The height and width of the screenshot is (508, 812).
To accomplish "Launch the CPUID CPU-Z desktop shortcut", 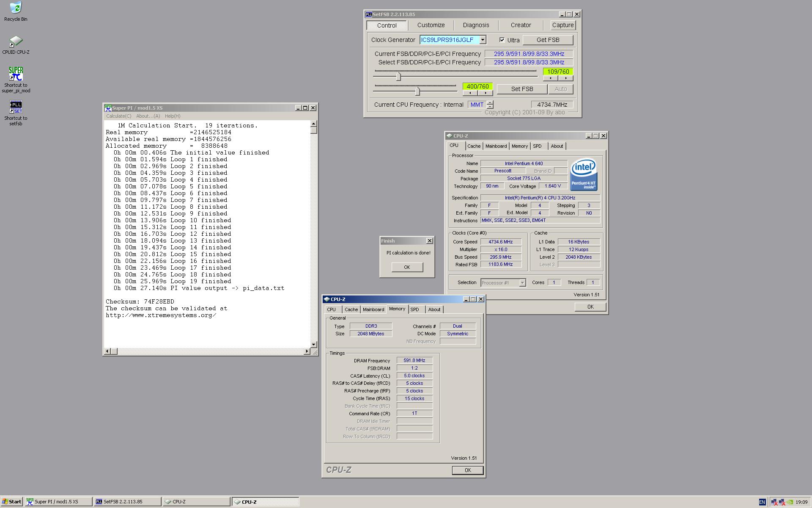I will point(16,45).
